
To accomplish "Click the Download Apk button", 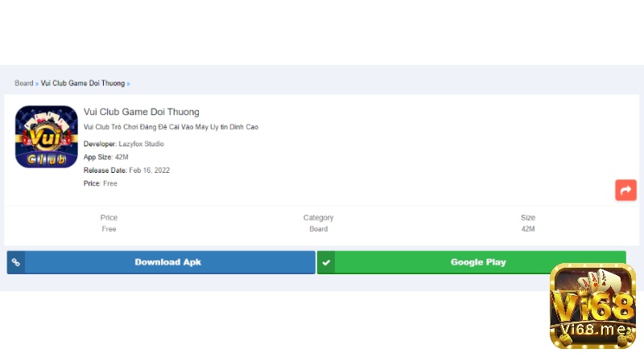I will coord(161,262).
